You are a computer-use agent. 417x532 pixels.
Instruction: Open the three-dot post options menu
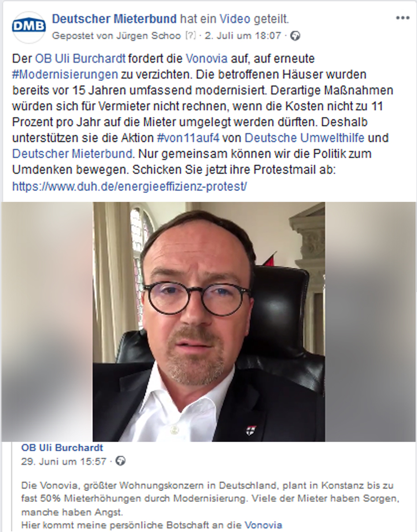point(402,19)
